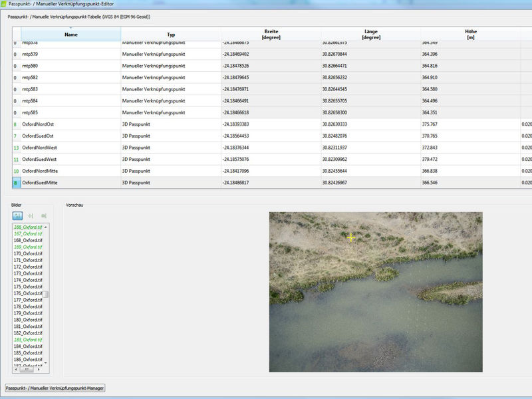Viewport: 532px width, 399px height.
Task: Pick 176_Oxford.tif in the Bilder list
Action: coord(28,293)
